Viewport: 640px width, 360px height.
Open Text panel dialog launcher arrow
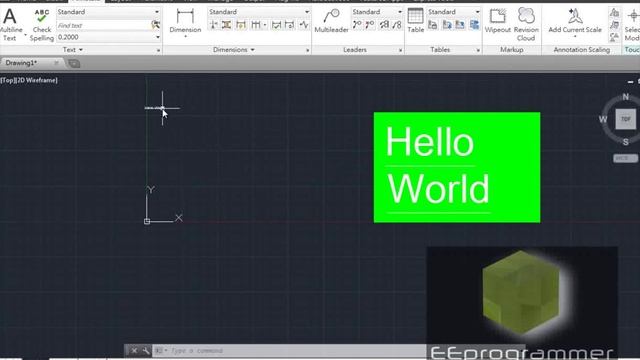click(158, 50)
